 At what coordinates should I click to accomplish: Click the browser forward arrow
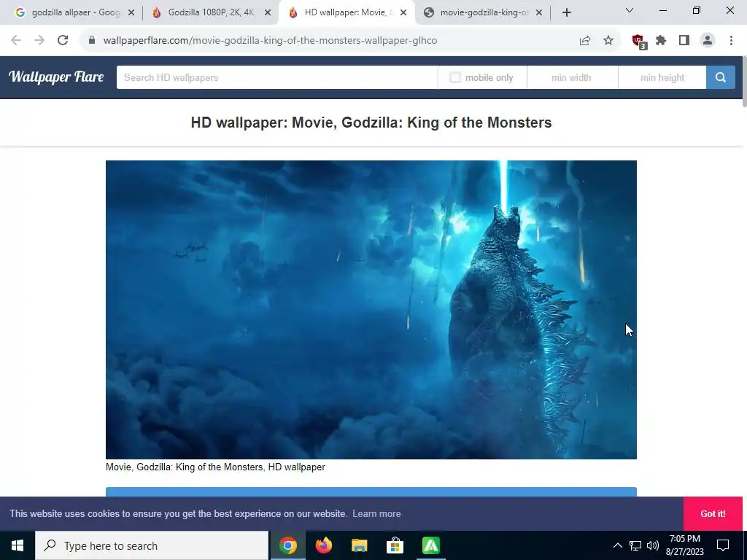pyautogui.click(x=39, y=41)
